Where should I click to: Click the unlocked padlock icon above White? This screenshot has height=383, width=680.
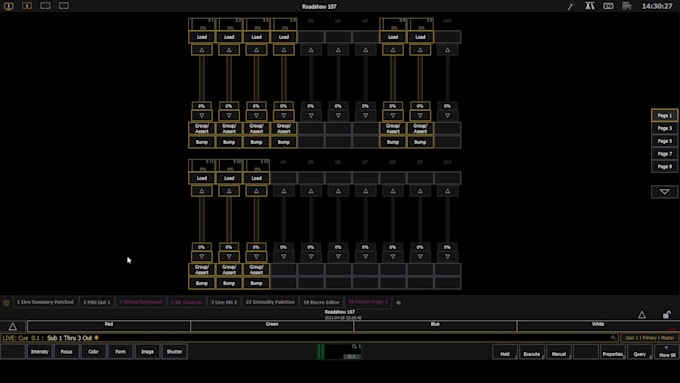click(667, 314)
